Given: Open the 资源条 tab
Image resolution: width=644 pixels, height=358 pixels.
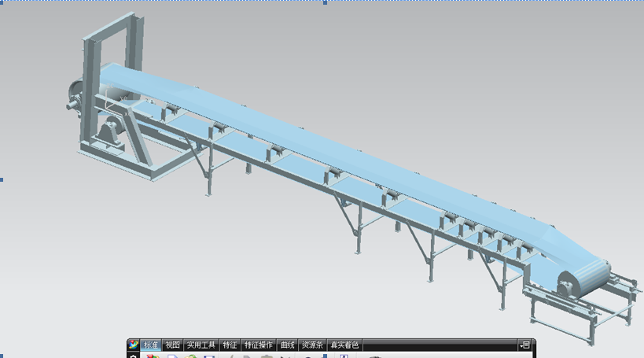Looking at the screenshot, I should click(312, 345).
